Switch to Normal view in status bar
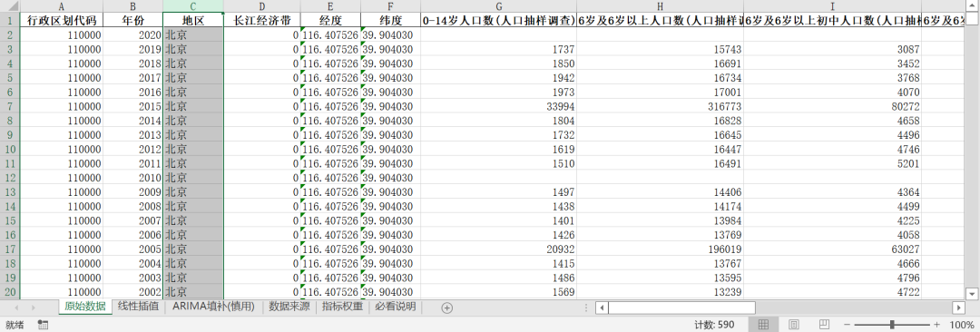The image size is (980, 332). [762, 325]
